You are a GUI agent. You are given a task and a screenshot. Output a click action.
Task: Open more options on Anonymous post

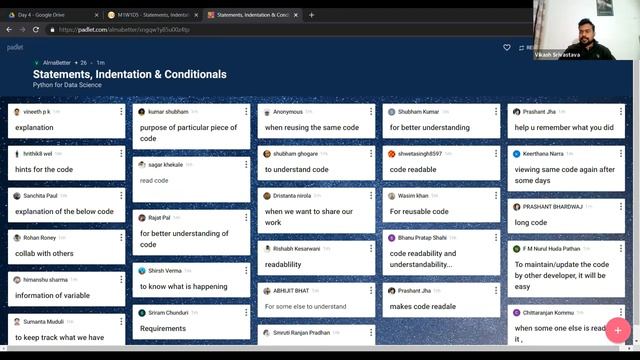point(371,111)
